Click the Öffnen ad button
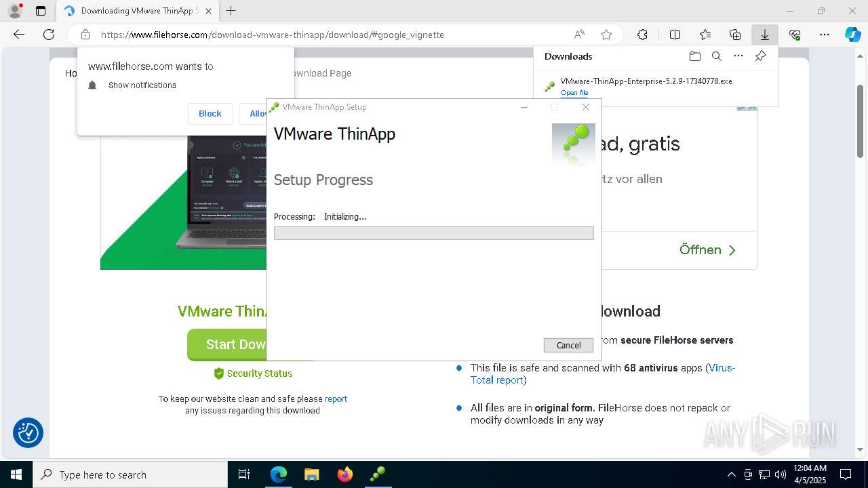Screen dimensions: 868x488 tap(707, 250)
